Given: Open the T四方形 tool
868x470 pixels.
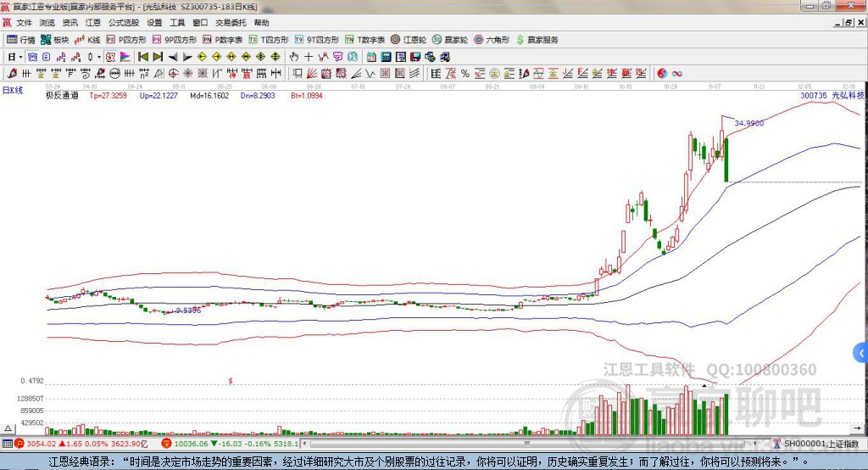Looking at the screenshot, I should (269, 40).
